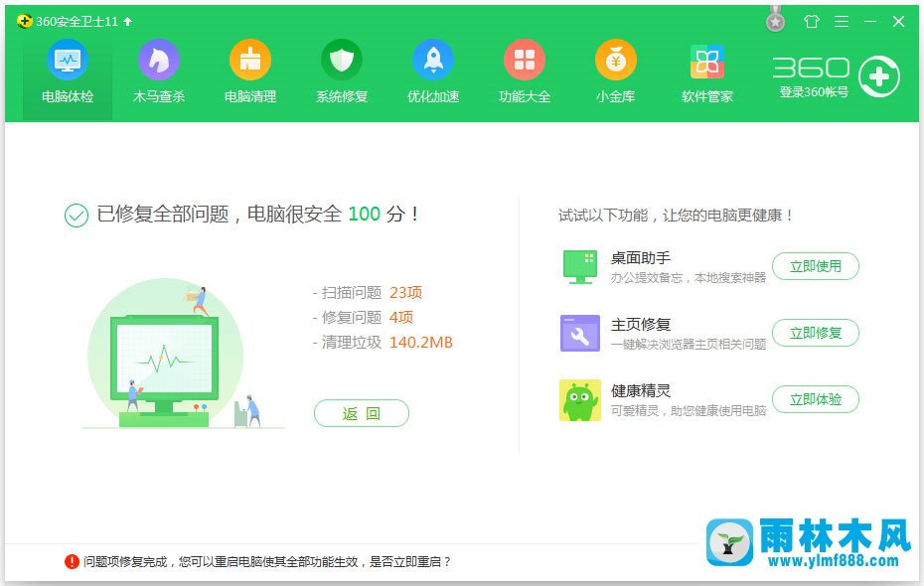Click the restart prompt message 是否立即重启
The height and width of the screenshot is (586, 924).
(267, 562)
